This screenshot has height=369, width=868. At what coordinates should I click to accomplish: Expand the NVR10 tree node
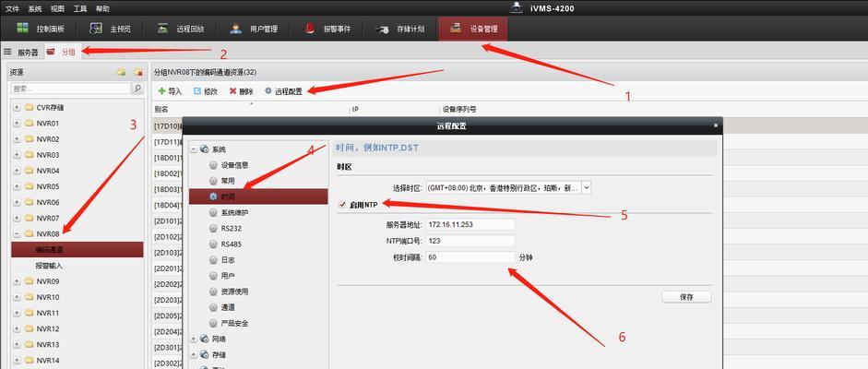[17, 297]
